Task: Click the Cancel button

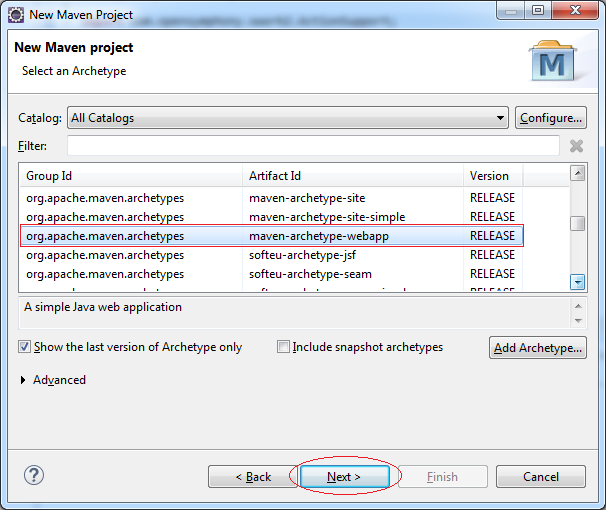Action: (x=541, y=477)
